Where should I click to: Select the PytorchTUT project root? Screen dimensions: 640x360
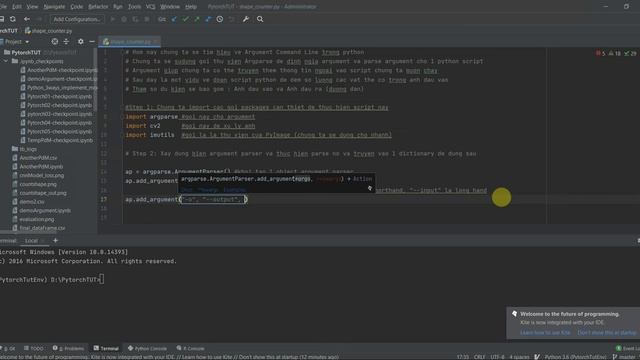[x=26, y=53]
